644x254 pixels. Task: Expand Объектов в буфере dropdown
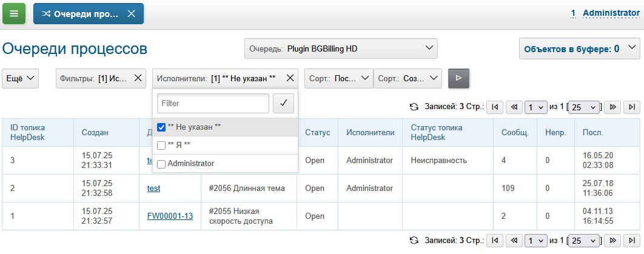(x=579, y=48)
